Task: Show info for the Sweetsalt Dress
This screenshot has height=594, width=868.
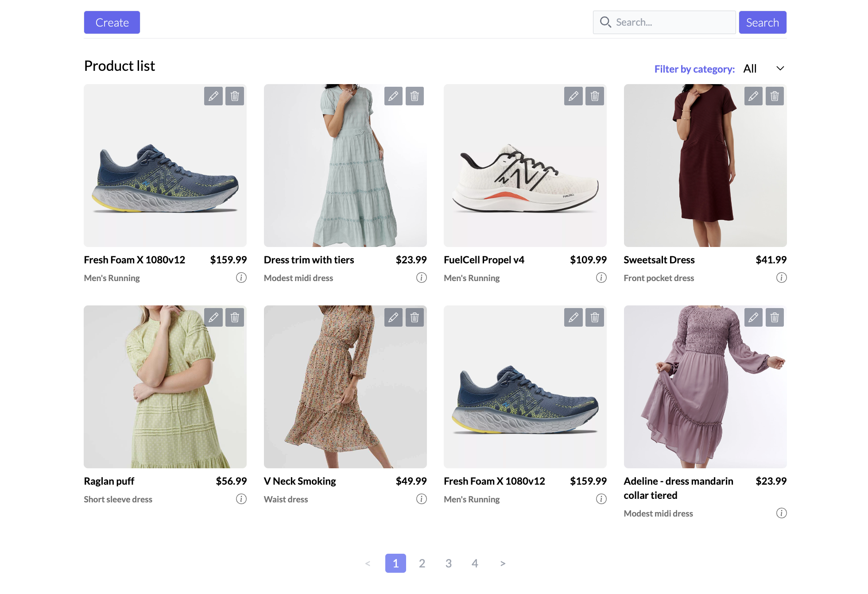Action: [x=782, y=278]
